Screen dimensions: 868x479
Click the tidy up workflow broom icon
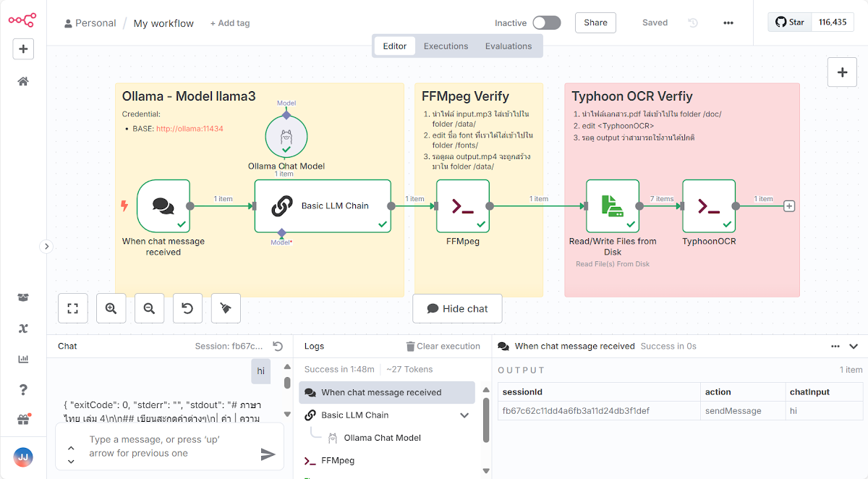coord(226,308)
